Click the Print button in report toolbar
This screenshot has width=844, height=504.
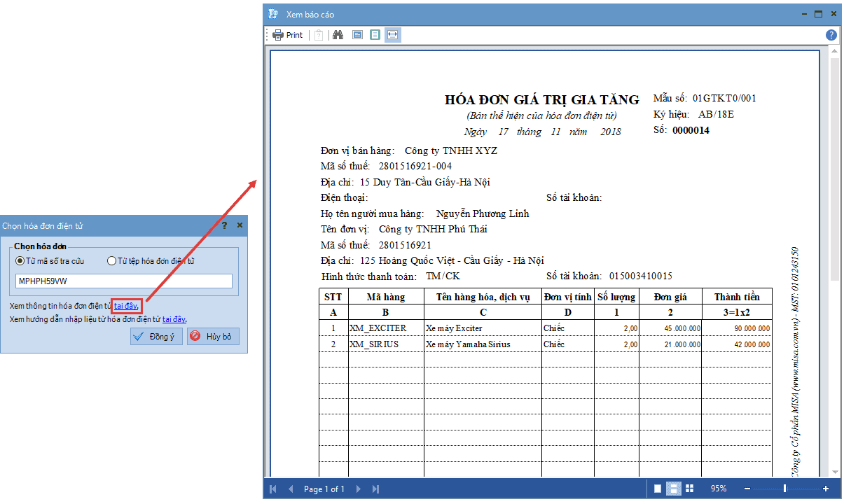pyautogui.click(x=287, y=35)
